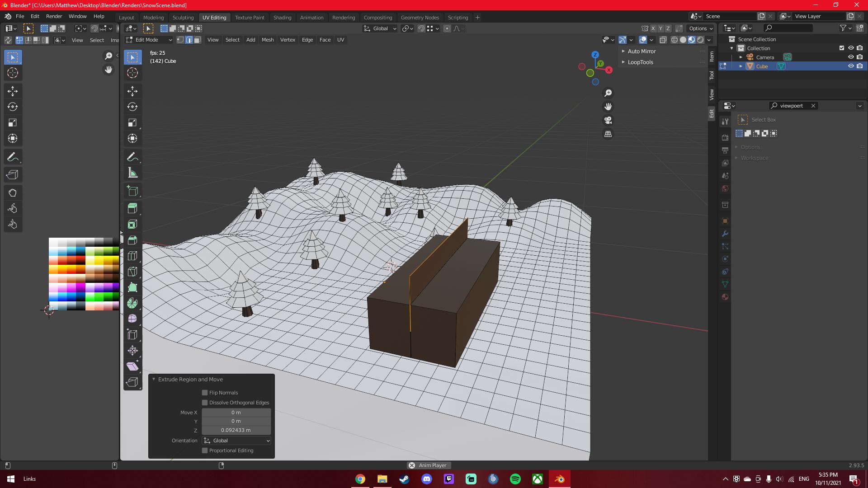Select the Shrink/Fatten tool

pos(132,351)
